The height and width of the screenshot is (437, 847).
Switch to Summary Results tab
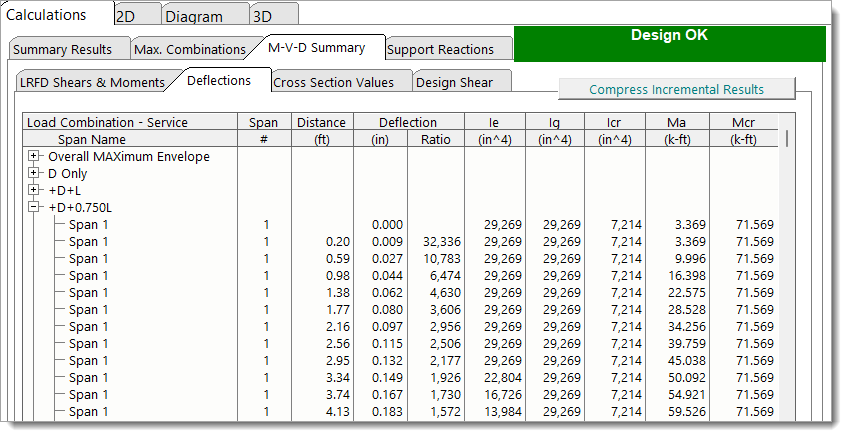click(x=69, y=49)
